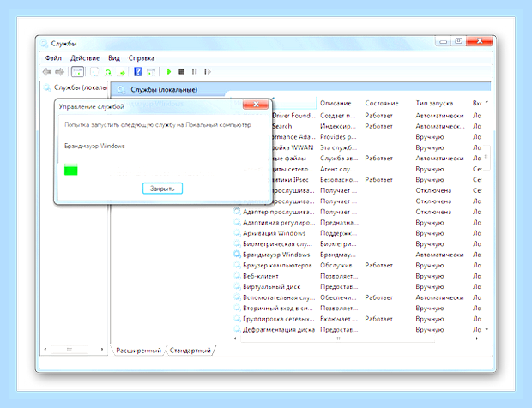Click the gear icon beside Браузер компьютеров row
The image size is (532, 408).
click(x=237, y=266)
